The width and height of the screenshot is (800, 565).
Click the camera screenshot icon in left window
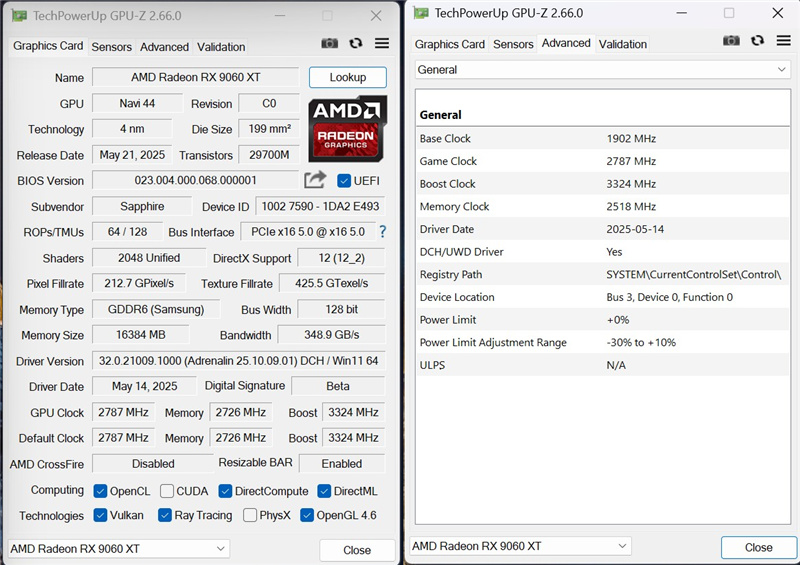(330, 44)
